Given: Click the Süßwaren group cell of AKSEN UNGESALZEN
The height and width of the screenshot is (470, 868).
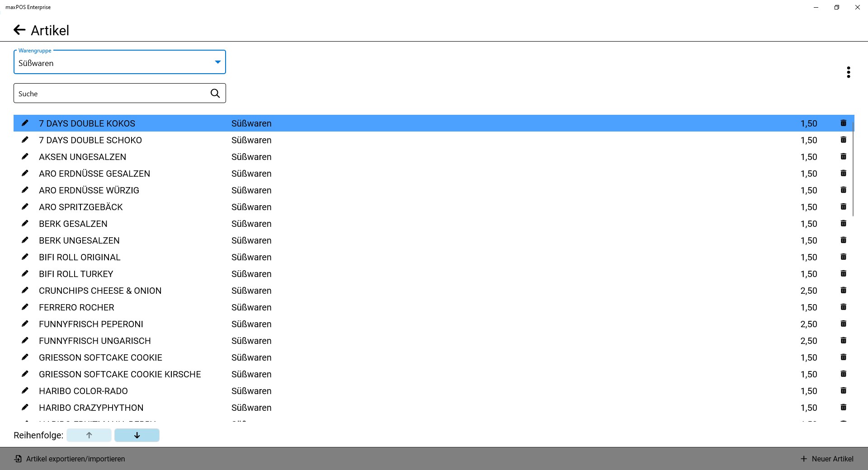Looking at the screenshot, I should [251, 157].
